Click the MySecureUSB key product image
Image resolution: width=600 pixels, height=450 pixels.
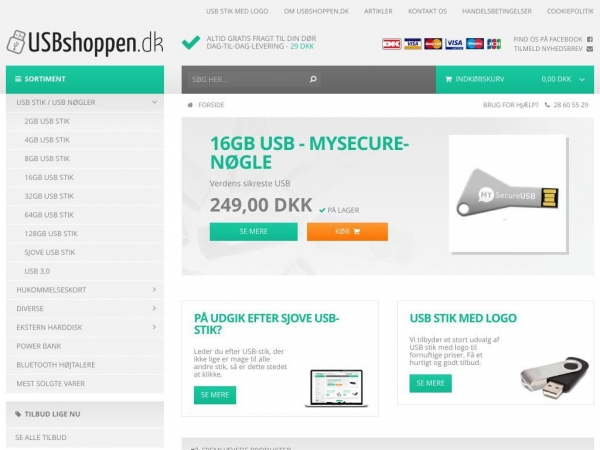pyautogui.click(x=507, y=194)
